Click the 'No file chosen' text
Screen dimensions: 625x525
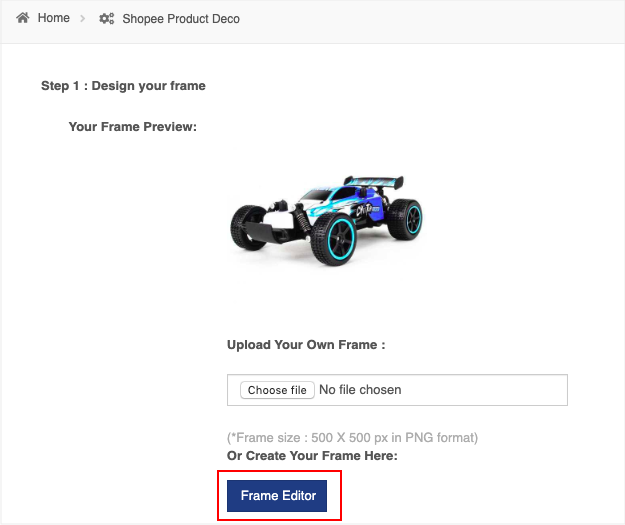click(x=360, y=389)
